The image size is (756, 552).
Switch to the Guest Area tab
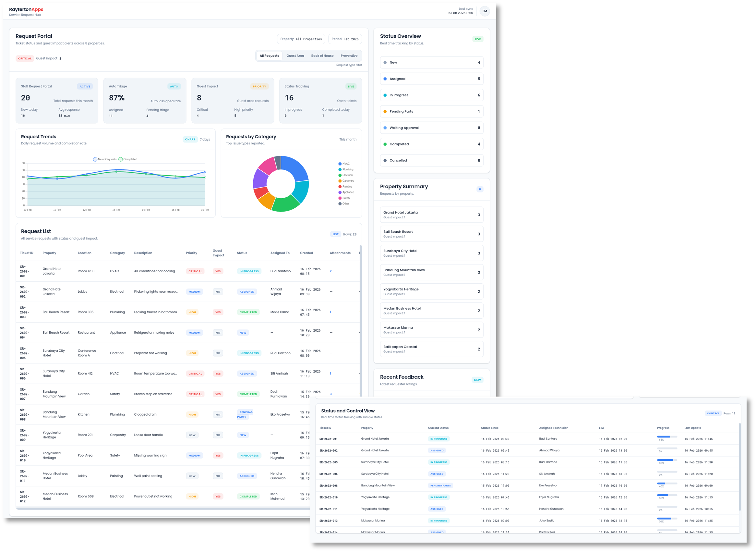tap(295, 55)
